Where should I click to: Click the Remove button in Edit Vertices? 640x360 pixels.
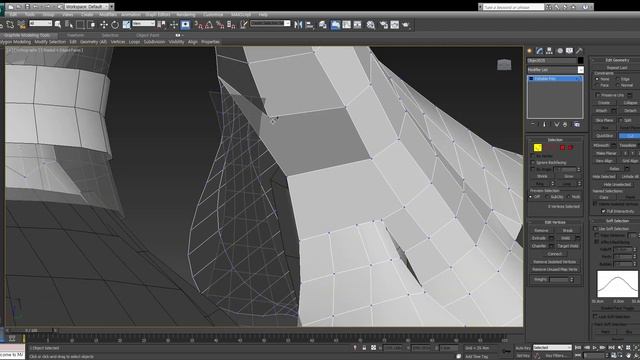pos(541,230)
